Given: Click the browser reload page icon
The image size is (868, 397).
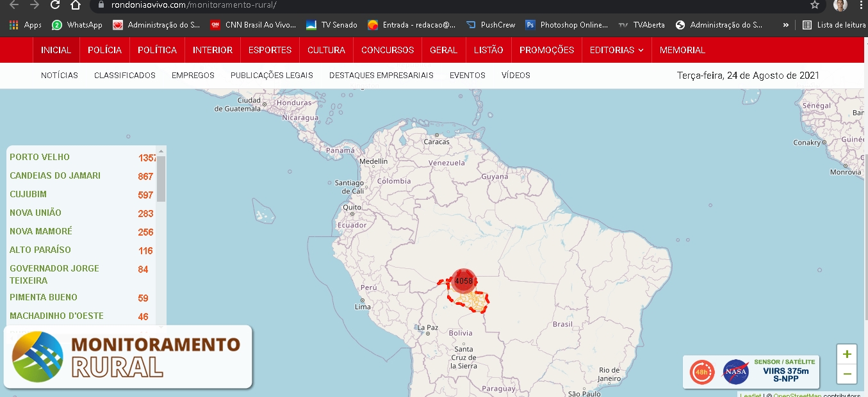Looking at the screenshot, I should pos(55,5).
